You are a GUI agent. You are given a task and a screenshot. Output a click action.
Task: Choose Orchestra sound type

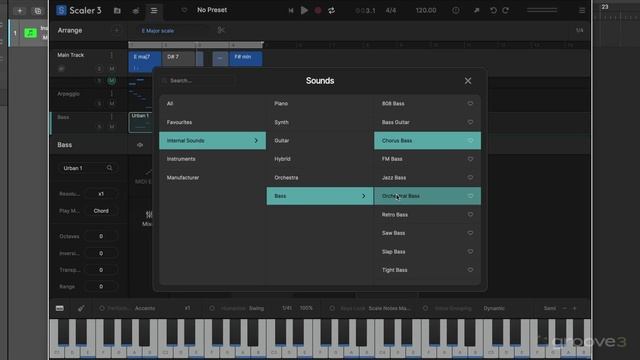(320, 178)
